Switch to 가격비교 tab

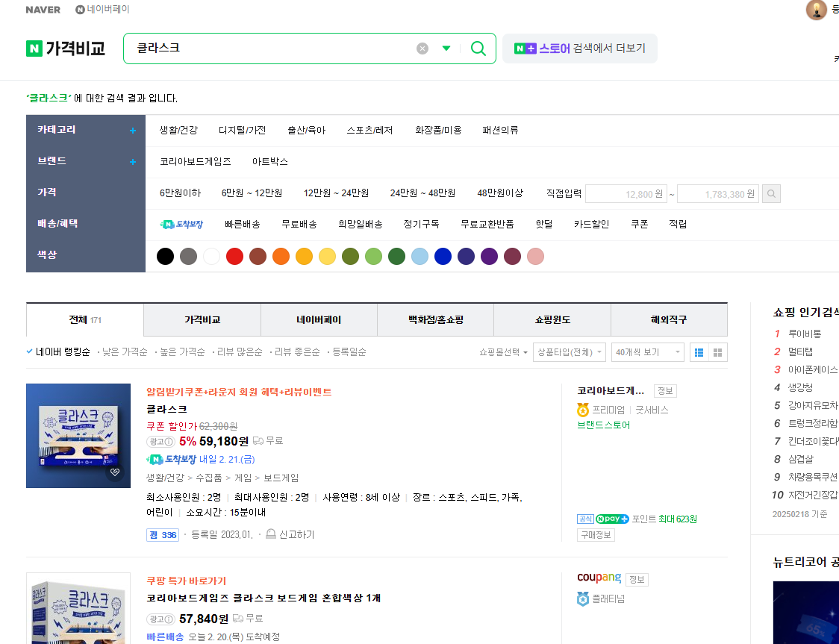coord(202,320)
